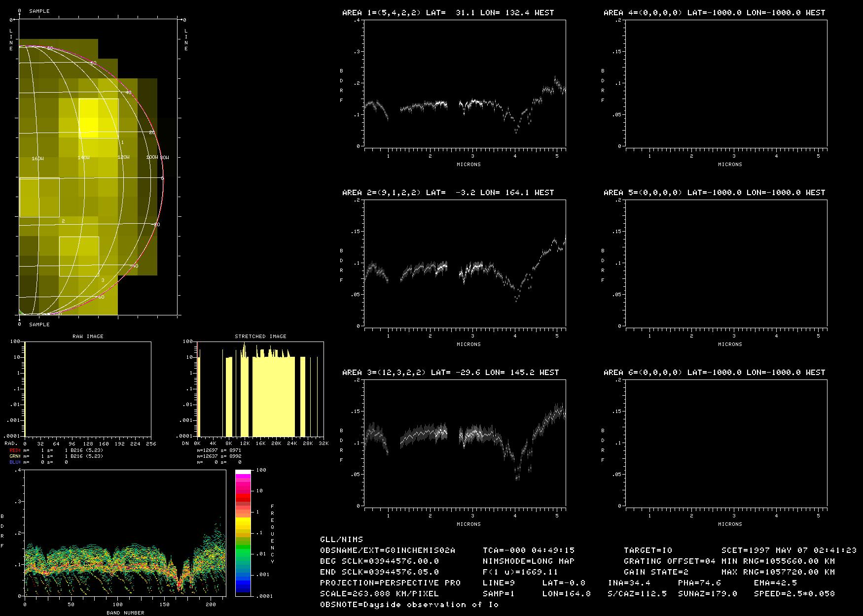Click the OBSNAME/EXT=G8INCHEMIS02A text
863x616 pixels.
tap(388, 550)
